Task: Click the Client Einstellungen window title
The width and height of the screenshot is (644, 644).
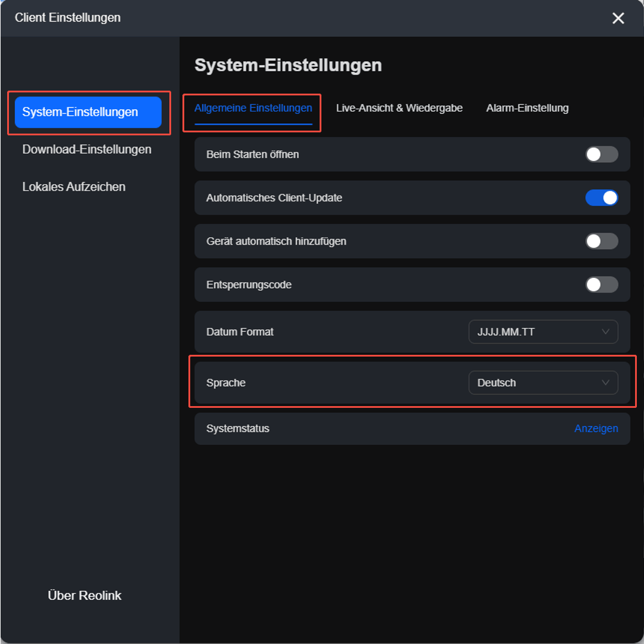Action: pos(68,18)
